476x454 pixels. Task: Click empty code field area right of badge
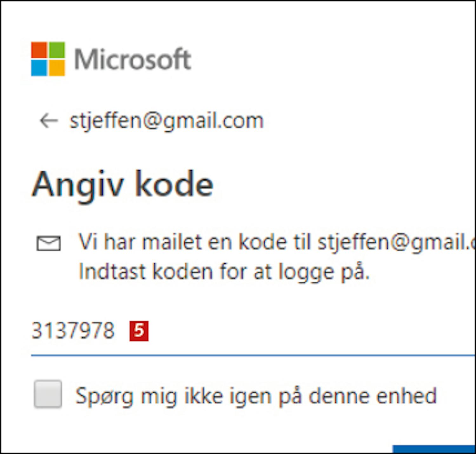[x=311, y=331]
